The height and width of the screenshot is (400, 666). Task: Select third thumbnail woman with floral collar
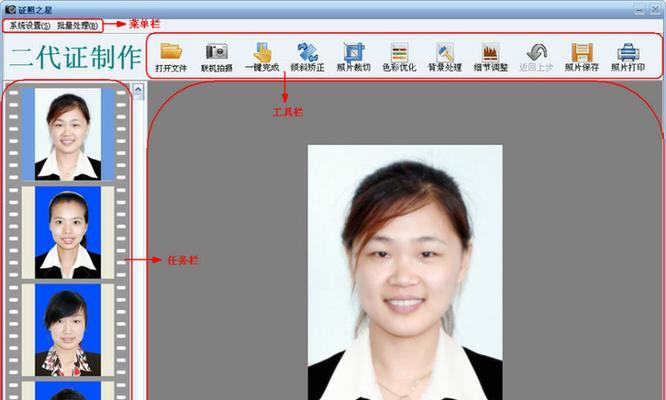68,330
